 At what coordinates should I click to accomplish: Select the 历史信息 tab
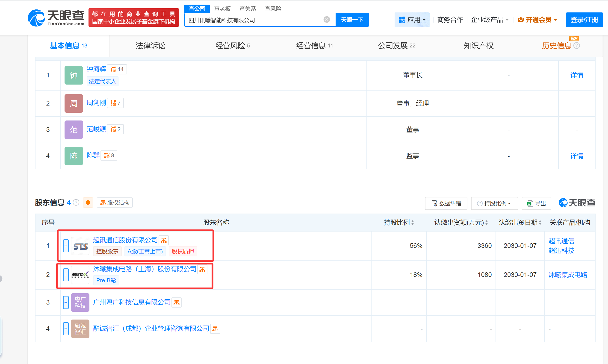(x=556, y=46)
